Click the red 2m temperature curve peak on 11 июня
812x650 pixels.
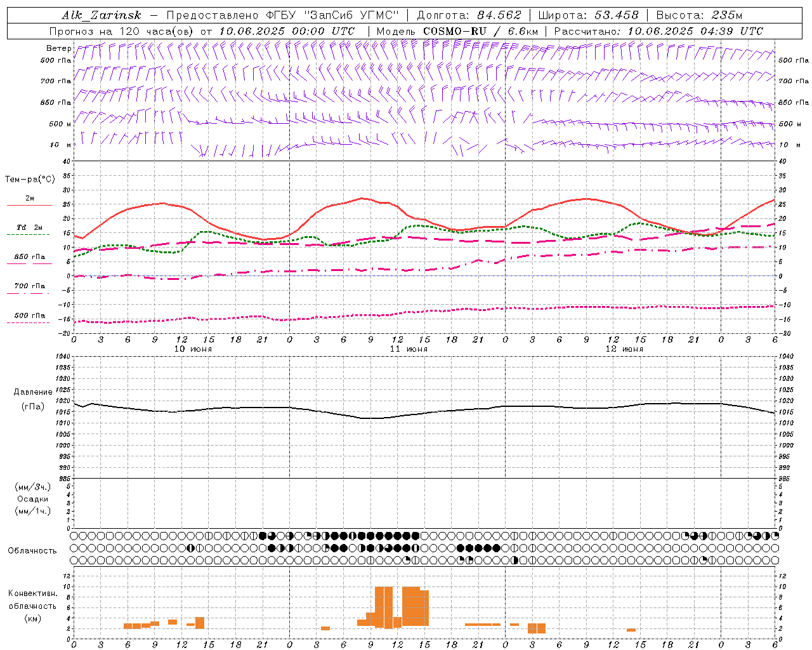coord(361,198)
